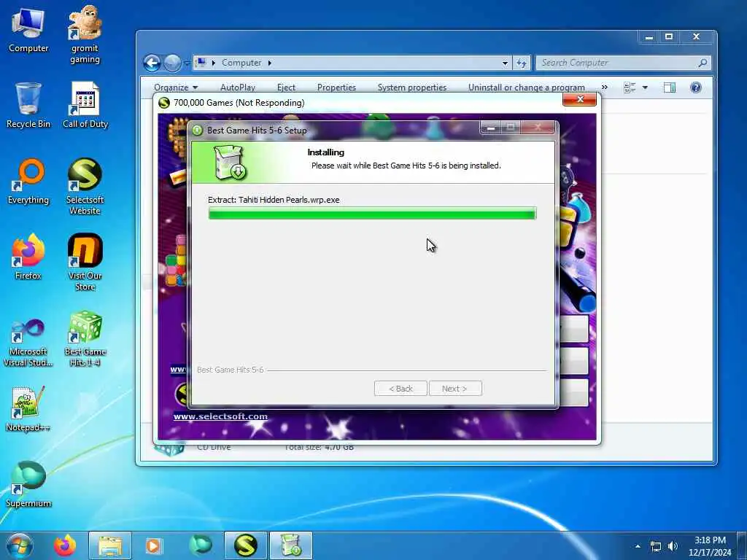
Task: Open the clock showing 3:18 PM
Action: pos(709,546)
